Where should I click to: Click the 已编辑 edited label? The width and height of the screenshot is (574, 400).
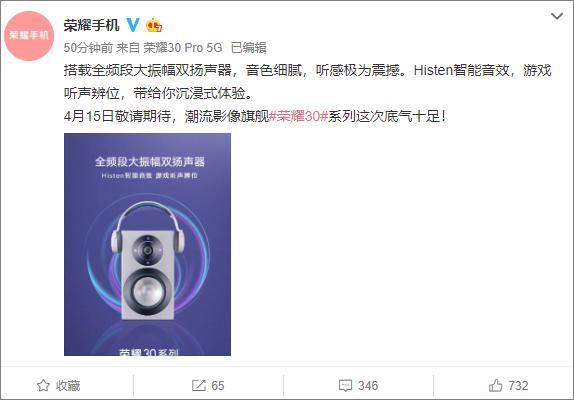tap(249, 48)
